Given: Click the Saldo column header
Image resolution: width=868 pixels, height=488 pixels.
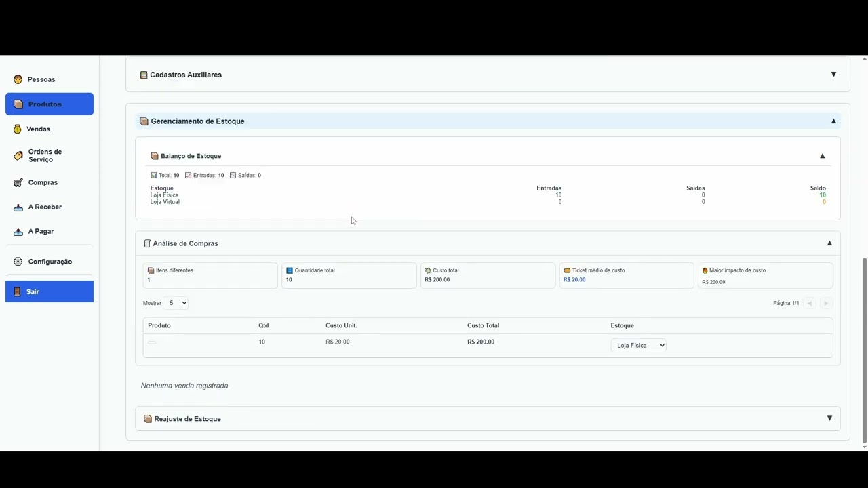Looking at the screenshot, I should (818, 188).
